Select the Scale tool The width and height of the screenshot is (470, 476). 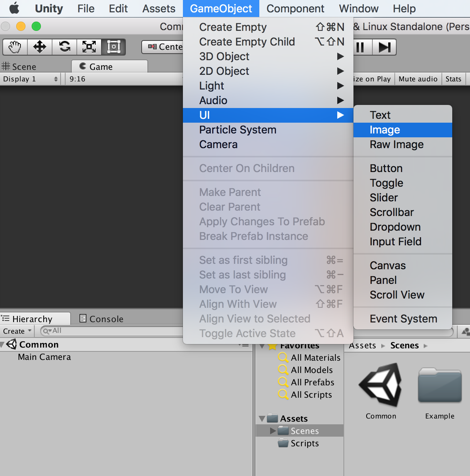pos(89,47)
